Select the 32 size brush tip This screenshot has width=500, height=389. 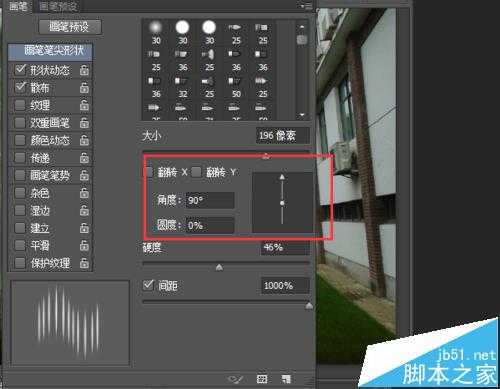pyautogui.click(x=182, y=87)
